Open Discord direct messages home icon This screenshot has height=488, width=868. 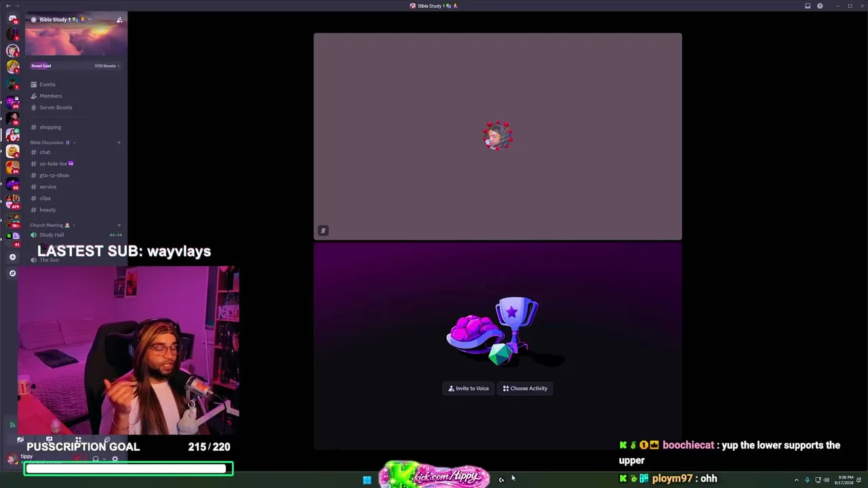coord(12,19)
